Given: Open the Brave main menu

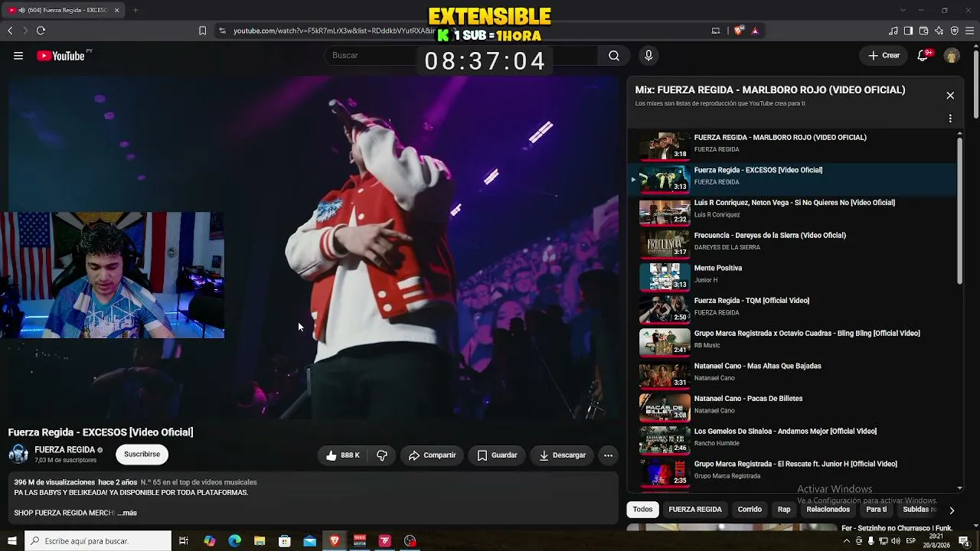Looking at the screenshot, I should point(969,31).
